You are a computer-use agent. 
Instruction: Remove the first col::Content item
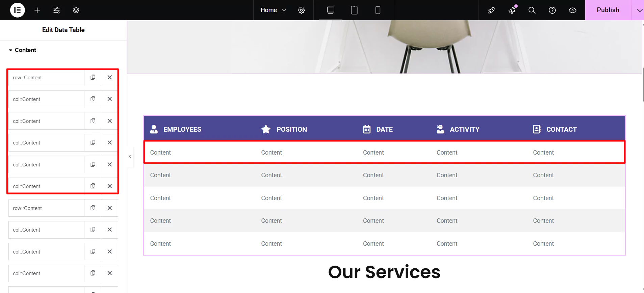tap(110, 99)
